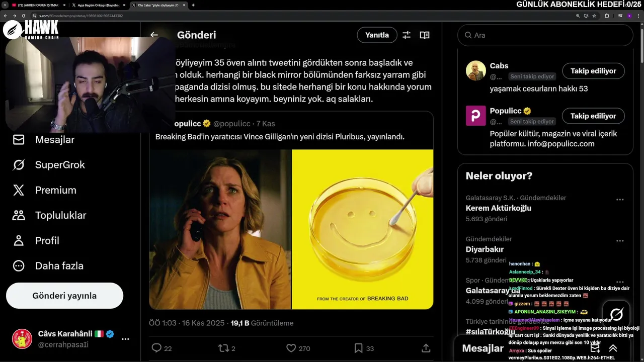This screenshot has height=362, width=644.
Task: Open Kerem Aktürkoğlu trending topic
Action: click(x=499, y=208)
